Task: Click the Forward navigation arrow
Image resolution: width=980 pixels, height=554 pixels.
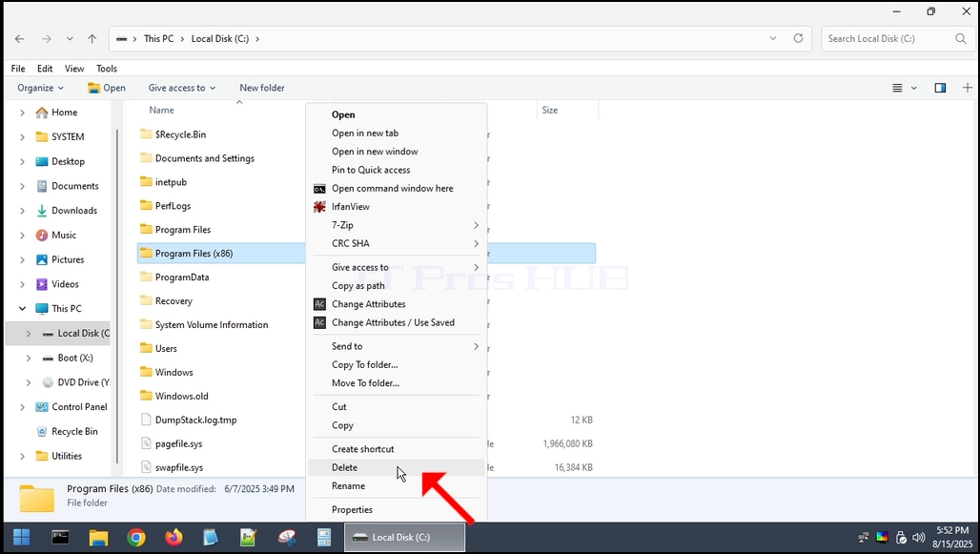Action: pos(47,39)
